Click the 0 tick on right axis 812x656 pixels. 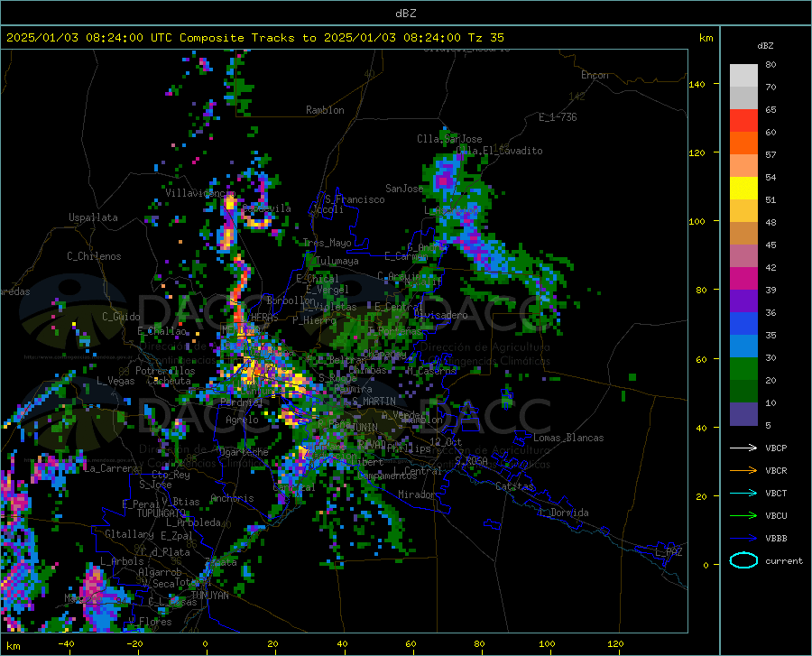706,565
